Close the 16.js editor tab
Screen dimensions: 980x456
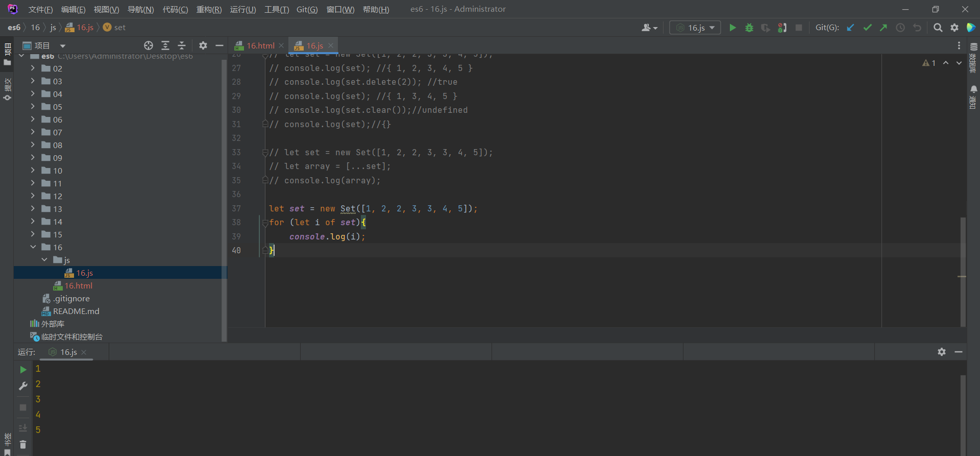pyautogui.click(x=331, y=45)
